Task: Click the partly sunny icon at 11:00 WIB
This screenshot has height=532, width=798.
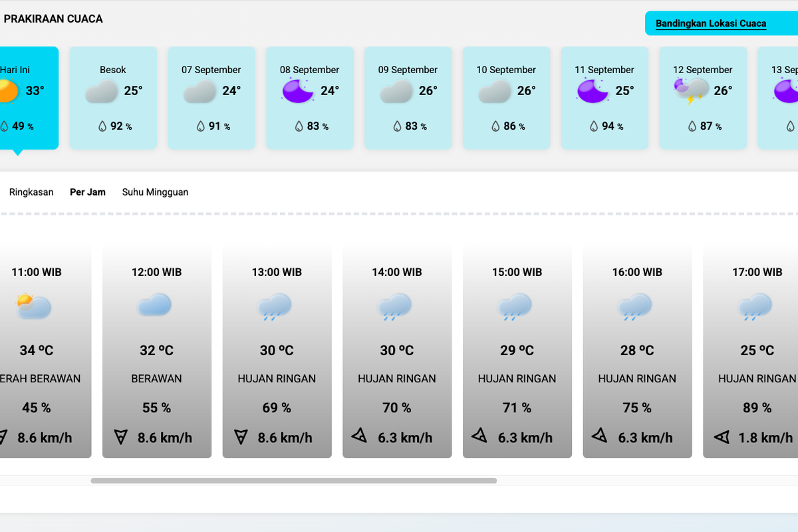Action: point(34,307)
